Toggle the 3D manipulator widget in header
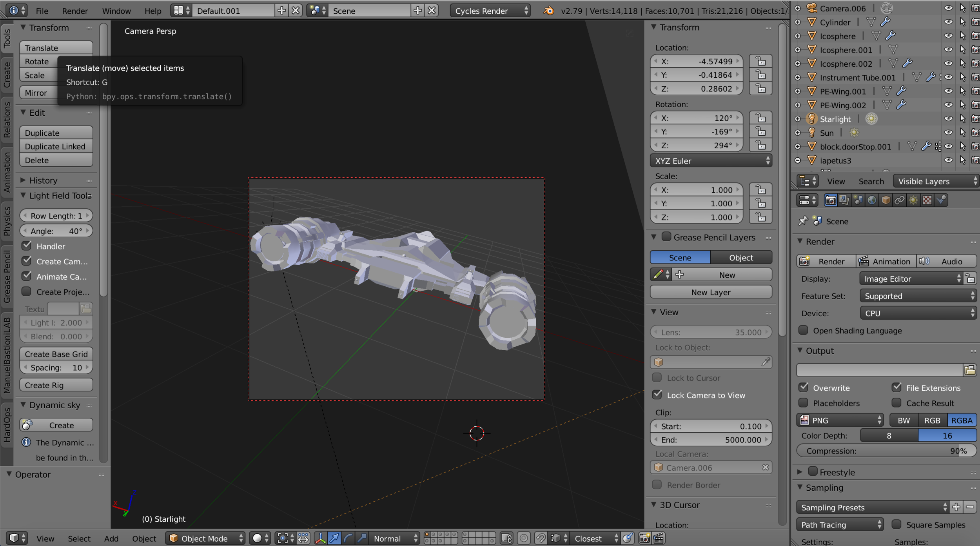This screenshot has width=980, height=546. point(320,538)
